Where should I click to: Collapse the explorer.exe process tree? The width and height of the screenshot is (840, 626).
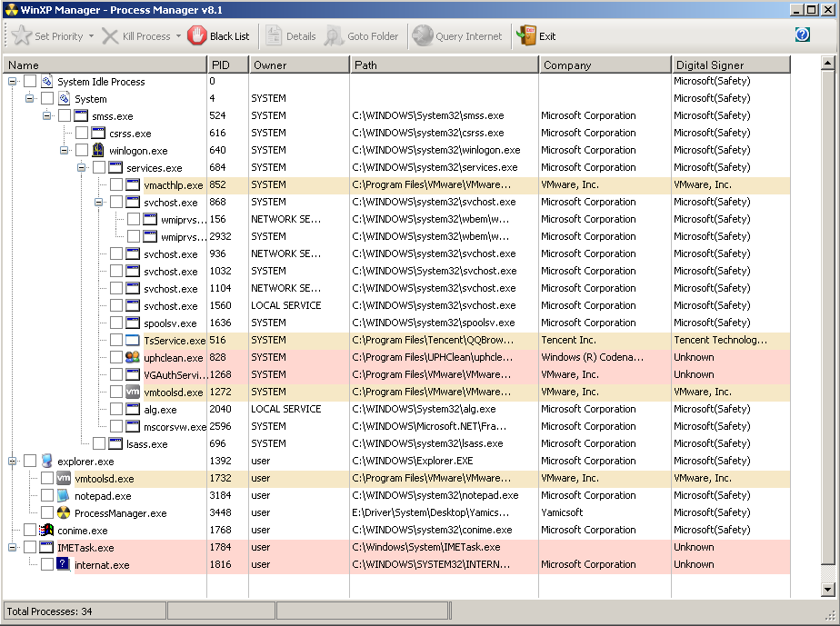pos(13,462)
